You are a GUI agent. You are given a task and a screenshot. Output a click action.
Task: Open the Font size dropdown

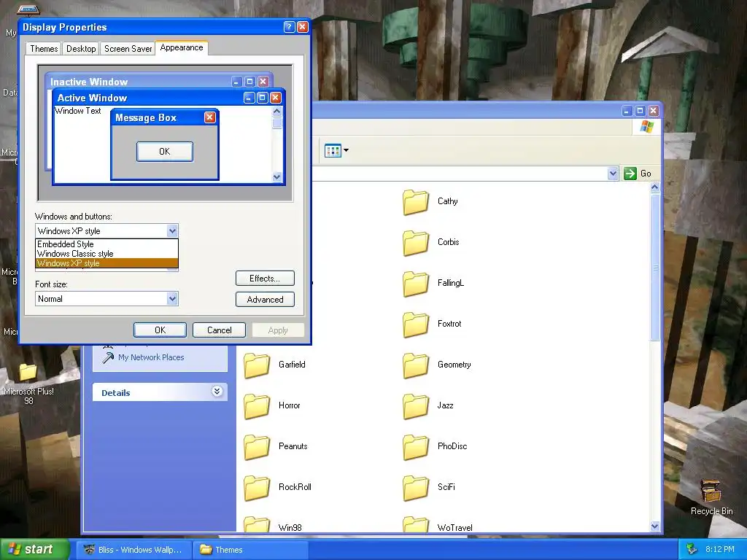pyautogui.click(x=172, y=298)
